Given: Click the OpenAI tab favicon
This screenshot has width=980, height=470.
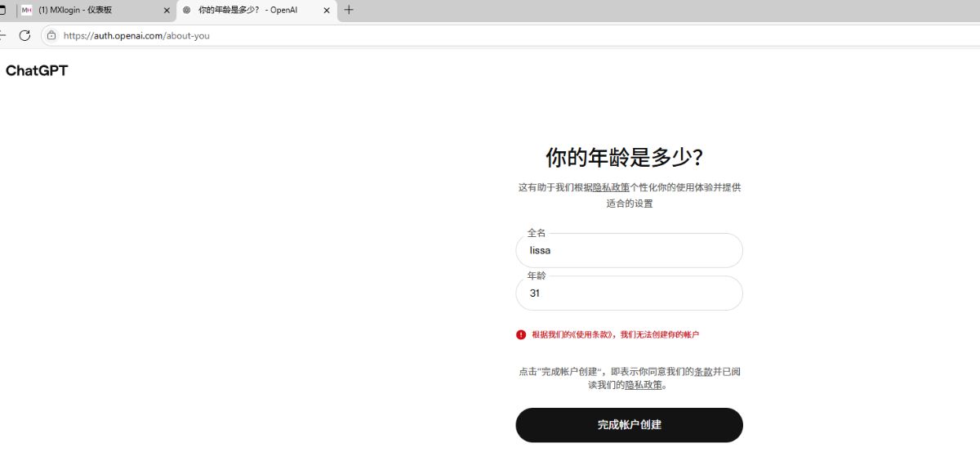Looking at the screenshot, I should coord(186,10).
